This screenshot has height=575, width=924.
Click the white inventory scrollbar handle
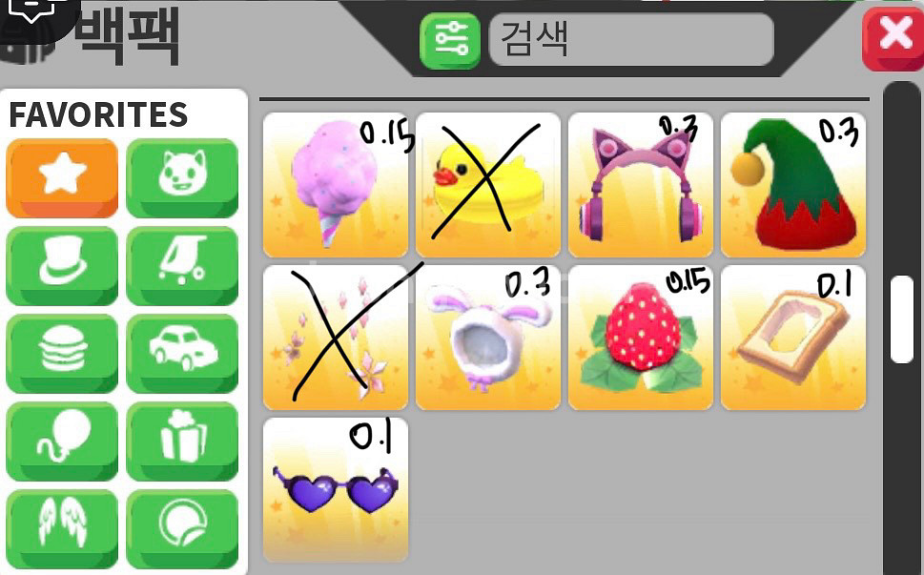click(x=902, y=318)
